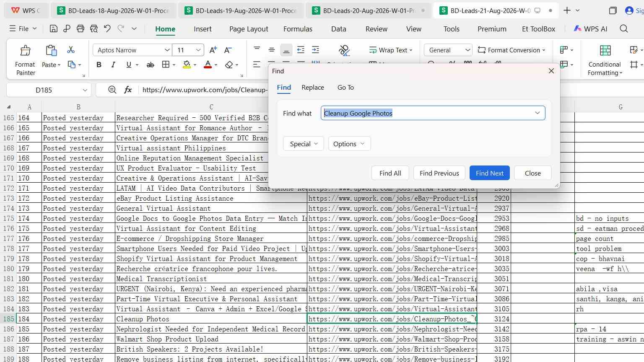644x362 pixels.
Task: Expand Options in the Find dialog
Action: point(349,144)
